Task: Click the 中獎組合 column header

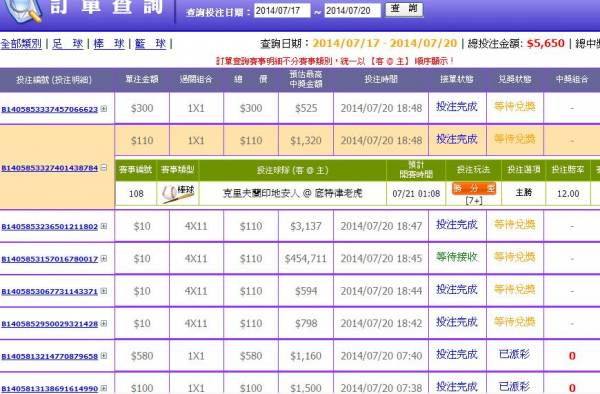Action: pos(572,79)
